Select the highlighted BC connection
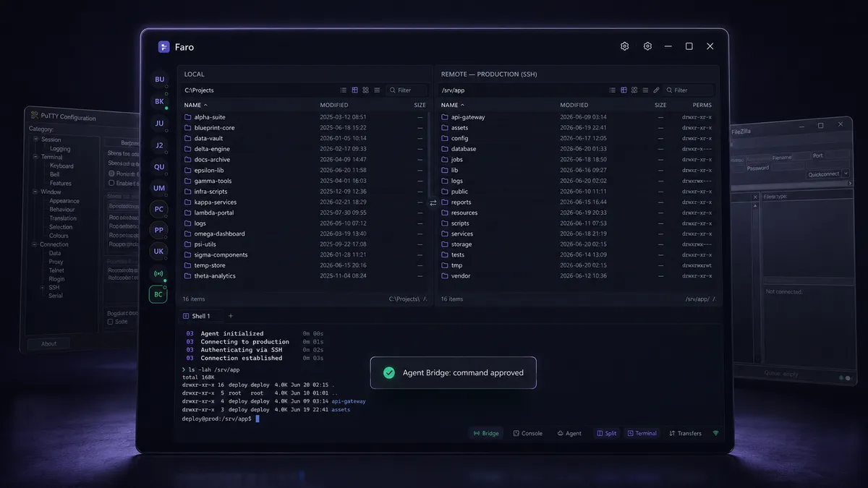This screenshot has width=868, height=488. click(x=159, y=294)
